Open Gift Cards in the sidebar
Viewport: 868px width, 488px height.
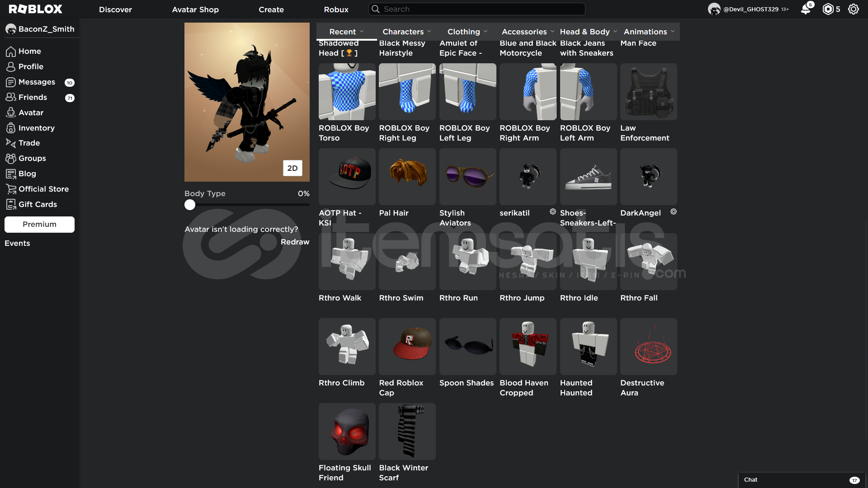click(38, 204)
